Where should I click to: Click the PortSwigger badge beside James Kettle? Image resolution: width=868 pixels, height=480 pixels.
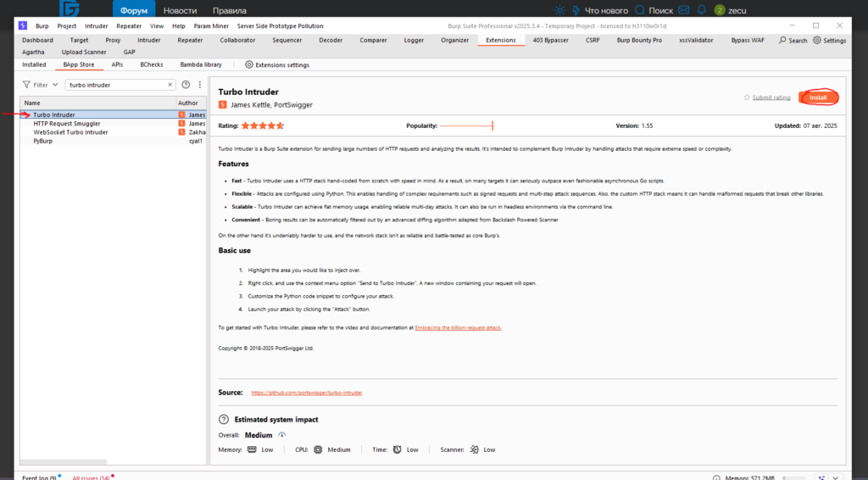click(x=223, y=104)
